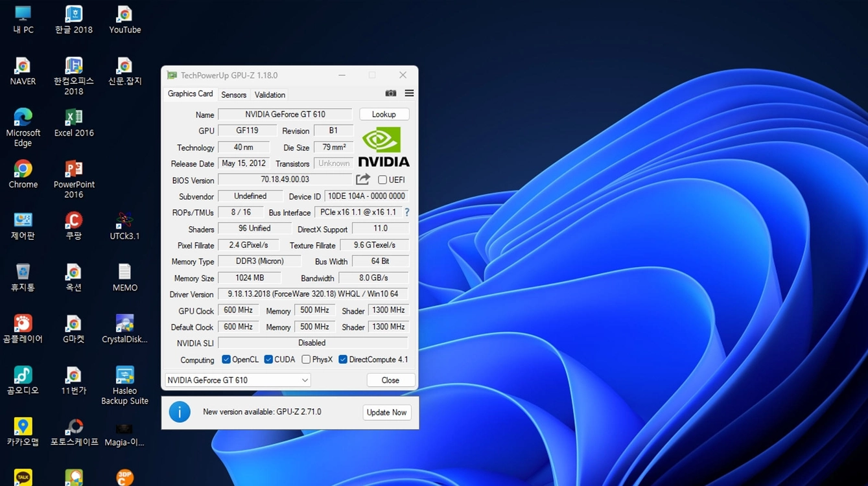
Task: Click the BIOS Version field 70.18.49.00.03
Action: (285, 179)
